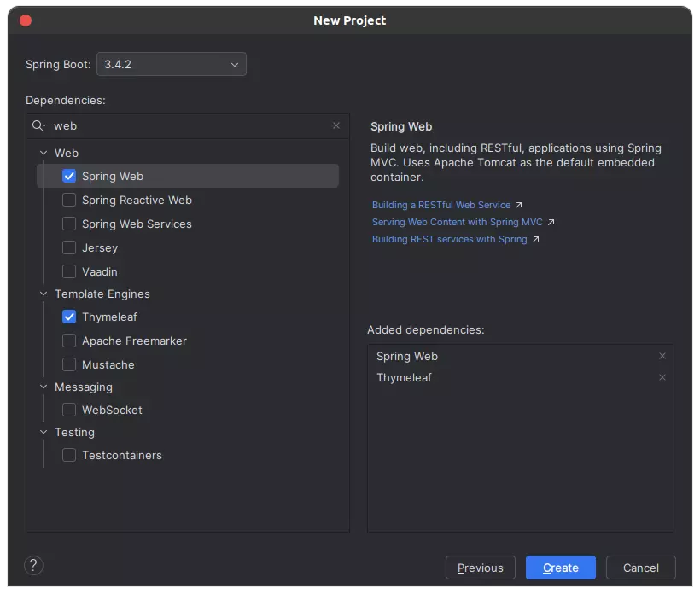This screenshot has height=594, width=700.
Task: Uncheck the Thymeleaf checkbox
Action: 69,317
